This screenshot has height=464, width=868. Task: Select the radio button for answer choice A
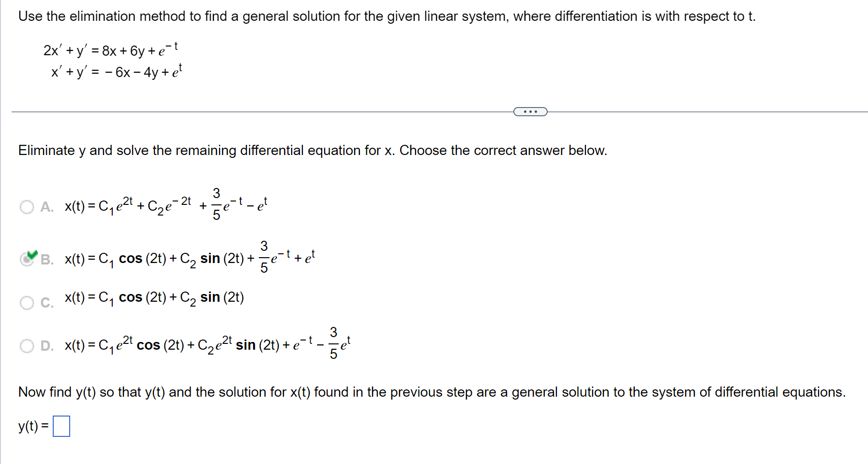point(27,207)
